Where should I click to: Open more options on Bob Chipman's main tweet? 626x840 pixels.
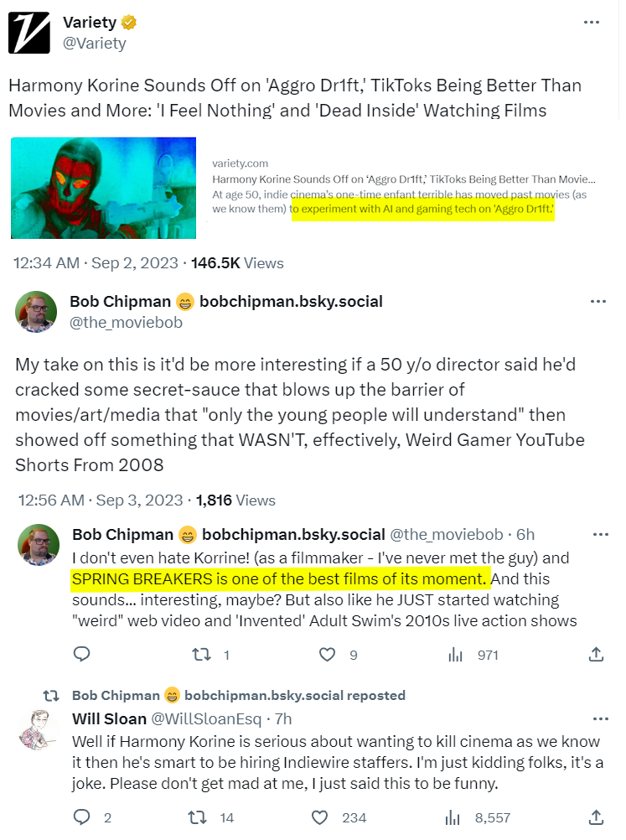598,302
